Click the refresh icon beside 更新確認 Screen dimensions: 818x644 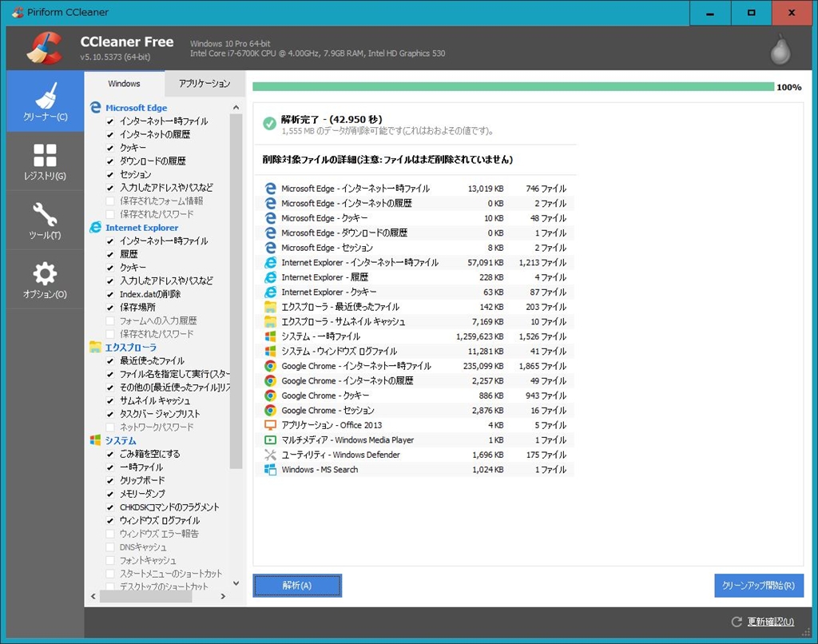pyautogui.click(x=737, y=622)
